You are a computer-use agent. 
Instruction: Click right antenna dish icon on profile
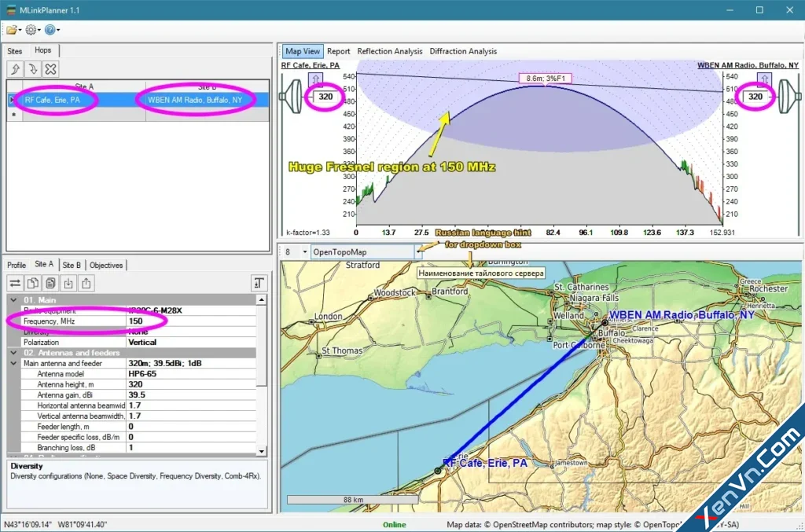[789, 96]
